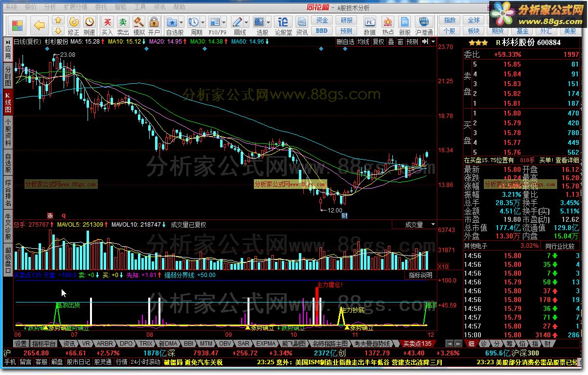Click the 财 marker on the K-line chart
The height and width of the screenshot is (375, 588).
click(x=344, y=215)
